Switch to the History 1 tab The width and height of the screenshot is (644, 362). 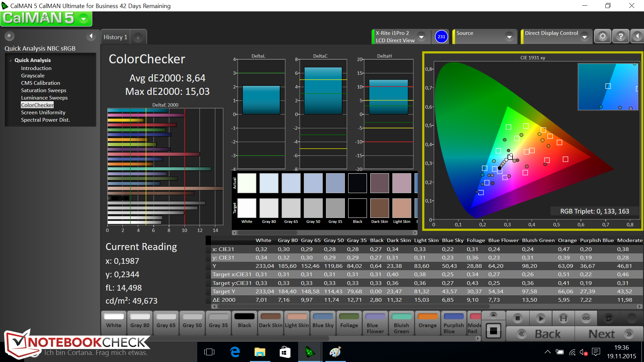click(115, 37)
